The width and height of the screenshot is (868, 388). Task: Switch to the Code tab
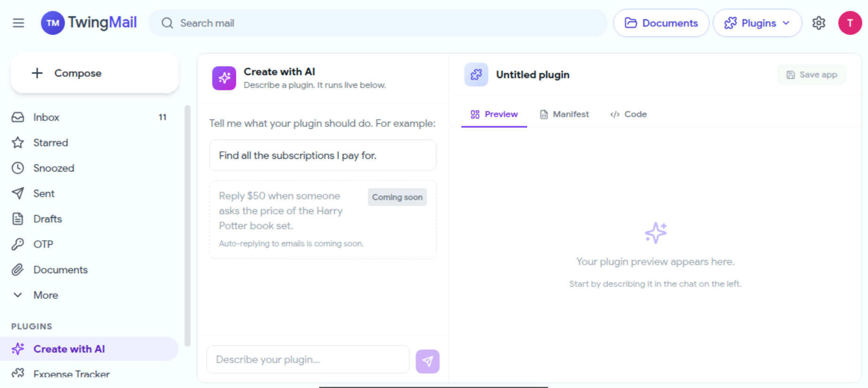click(628, 114)
